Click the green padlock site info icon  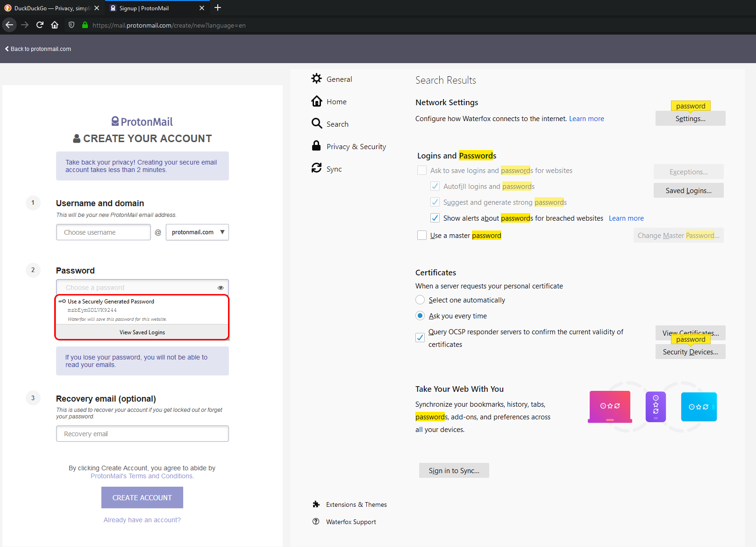point(85,25)
